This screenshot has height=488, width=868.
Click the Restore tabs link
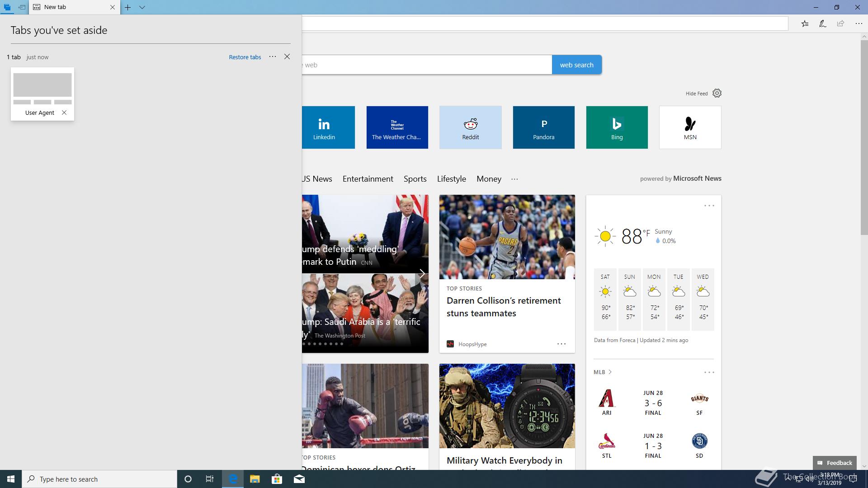pyautogui.click(x=245, y=57)
